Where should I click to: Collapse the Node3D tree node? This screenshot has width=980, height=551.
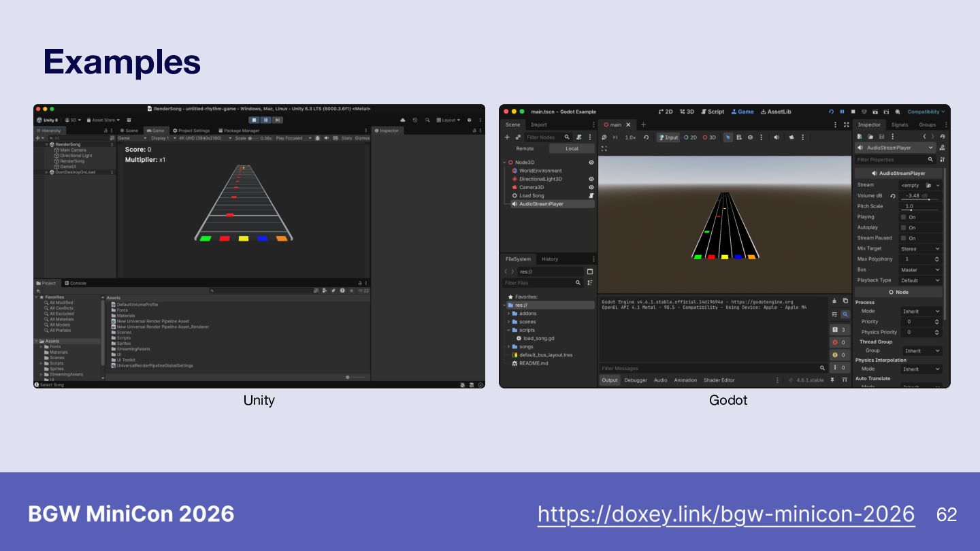tap(504, 163)
